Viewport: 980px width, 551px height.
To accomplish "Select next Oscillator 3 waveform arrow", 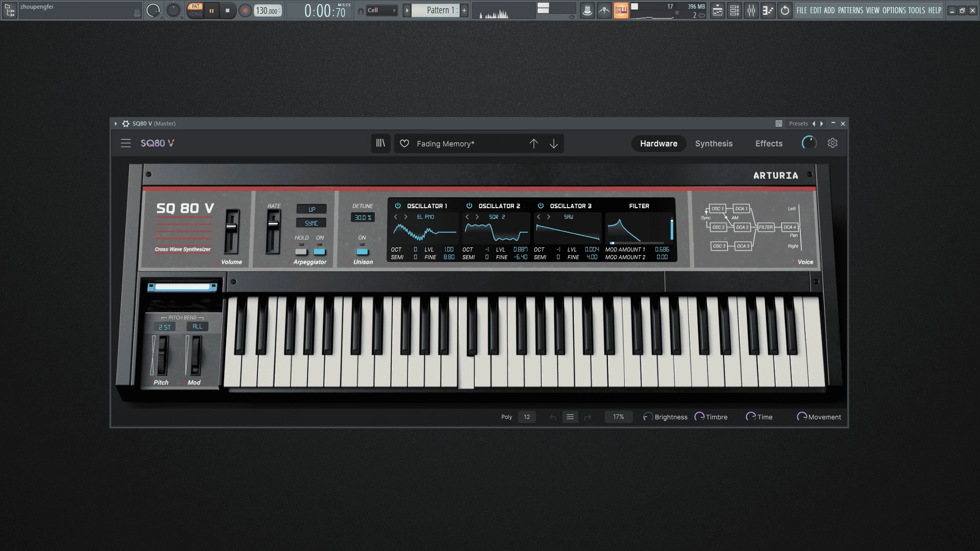I will pyautogui.click(x=549, y=217).
